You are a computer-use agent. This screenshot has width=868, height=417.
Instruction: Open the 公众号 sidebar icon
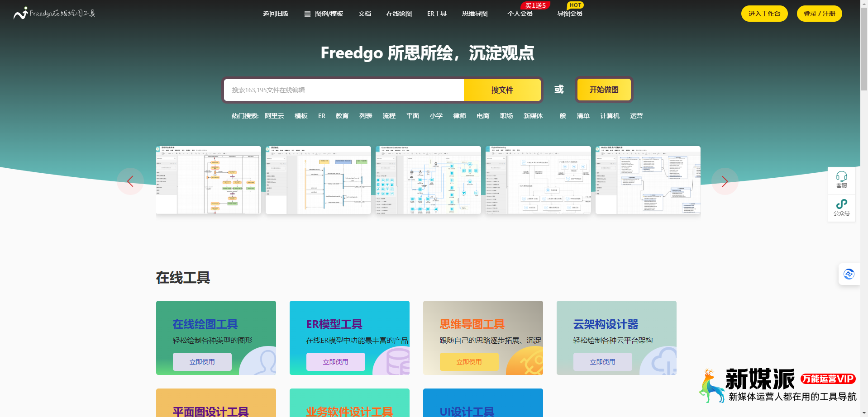point(842,204)
